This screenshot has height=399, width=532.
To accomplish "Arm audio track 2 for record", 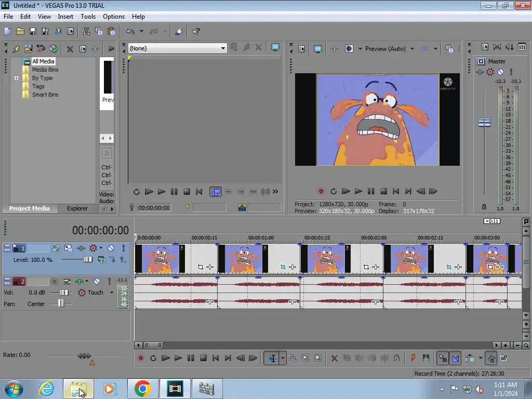I will click(54, 281).
